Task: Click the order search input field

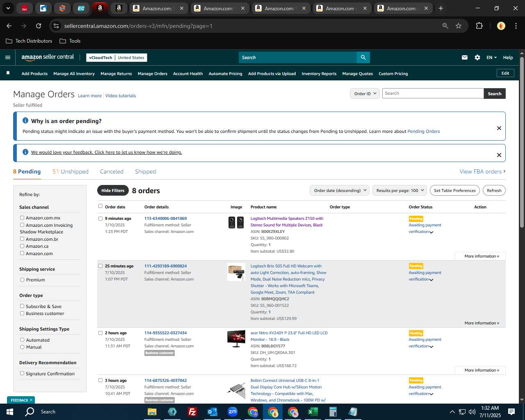Action: point(433,94)
